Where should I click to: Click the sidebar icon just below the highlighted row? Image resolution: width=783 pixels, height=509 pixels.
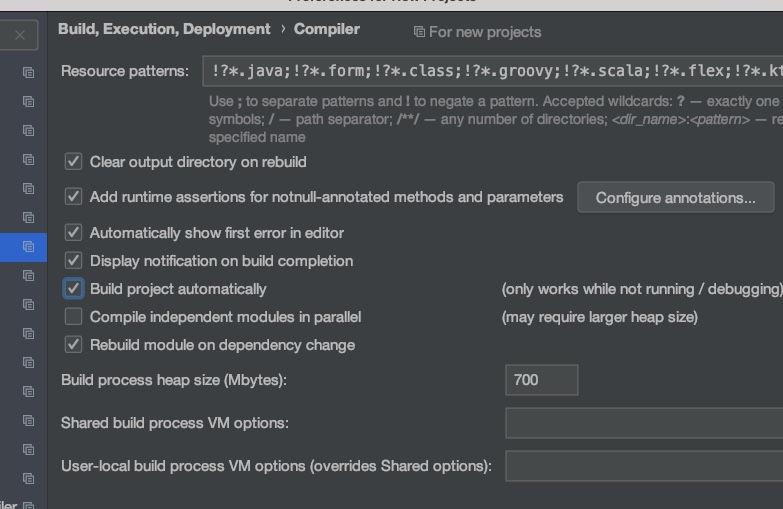[28, 275]
